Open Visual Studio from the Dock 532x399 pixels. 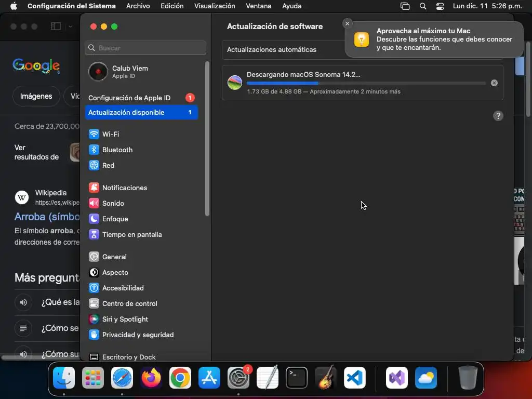[397, 378]
